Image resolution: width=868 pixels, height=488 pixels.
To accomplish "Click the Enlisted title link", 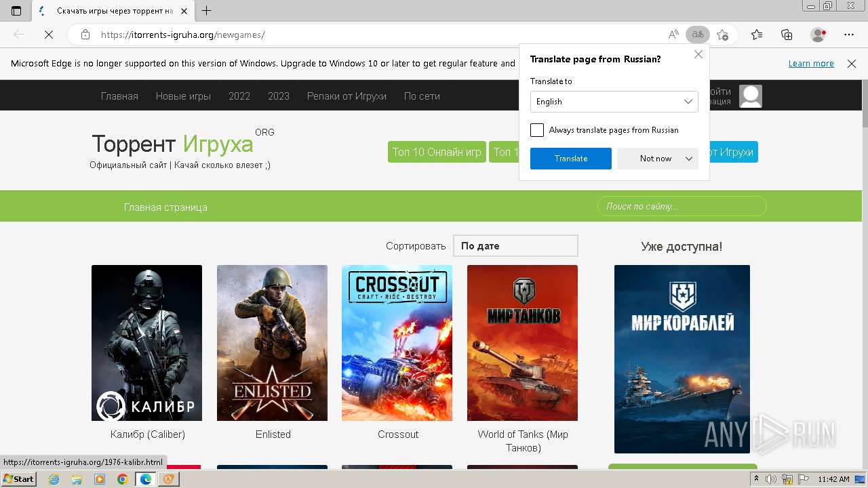I will coord(273,434).
